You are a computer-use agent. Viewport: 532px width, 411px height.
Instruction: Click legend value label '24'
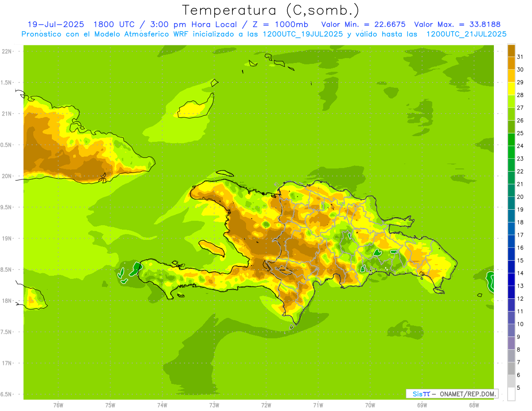coord(520,146)
